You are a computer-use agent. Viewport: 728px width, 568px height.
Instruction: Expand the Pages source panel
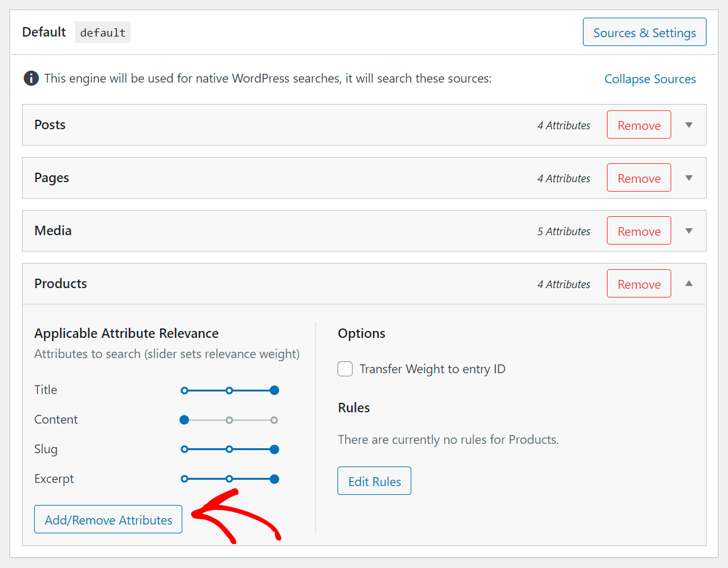pyautogui.click(x=688, y=177)
